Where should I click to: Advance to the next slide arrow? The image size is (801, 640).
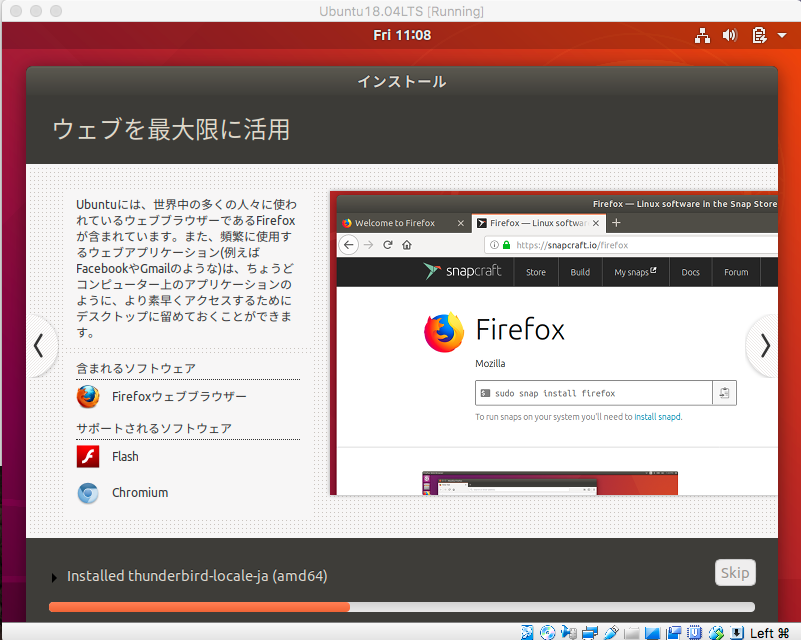coord(764,346)
